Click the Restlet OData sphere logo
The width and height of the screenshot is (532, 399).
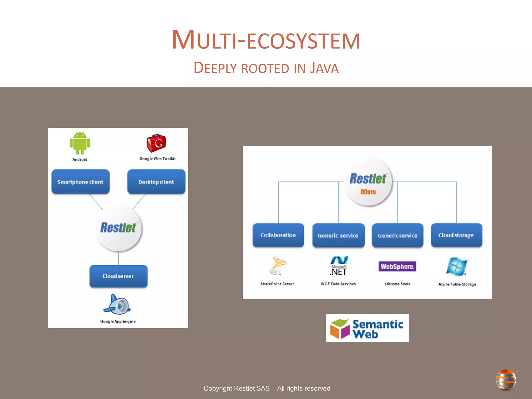pyautogui.click(x=368, y=182)
